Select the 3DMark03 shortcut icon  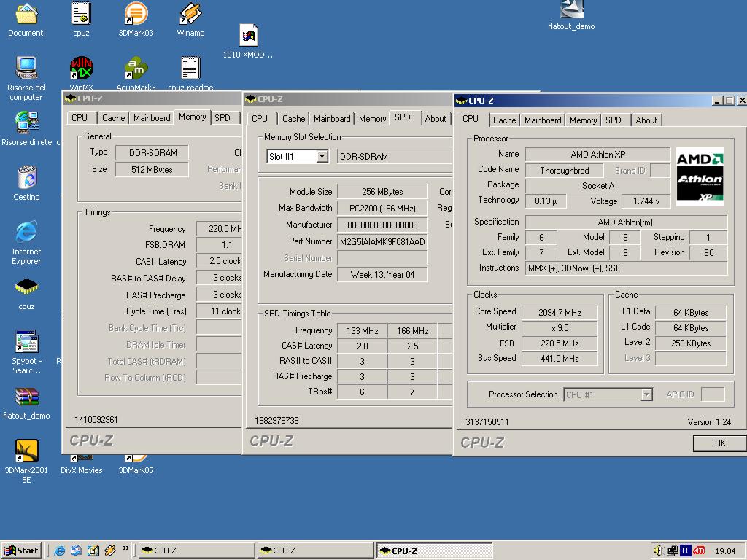136,14
